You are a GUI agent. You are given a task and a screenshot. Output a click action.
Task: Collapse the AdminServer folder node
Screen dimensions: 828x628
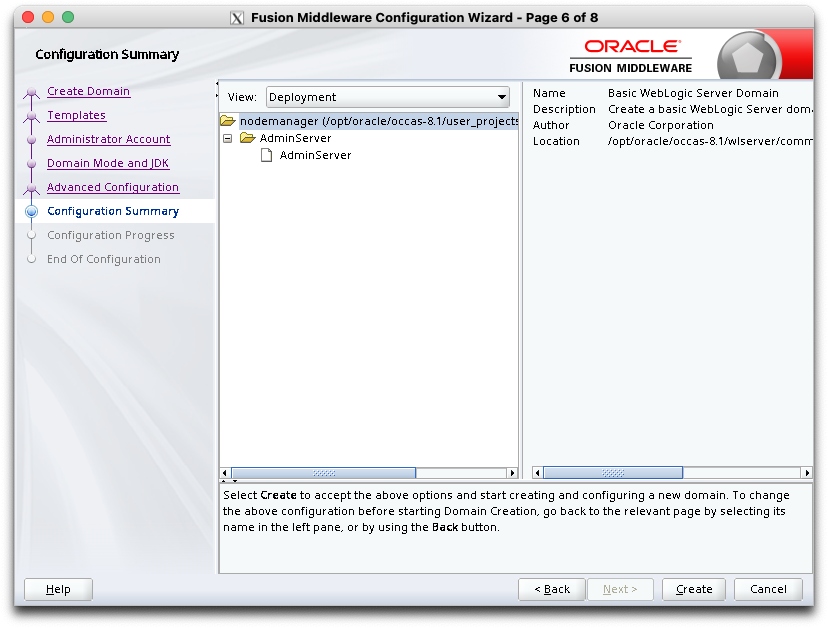point(228,138)
